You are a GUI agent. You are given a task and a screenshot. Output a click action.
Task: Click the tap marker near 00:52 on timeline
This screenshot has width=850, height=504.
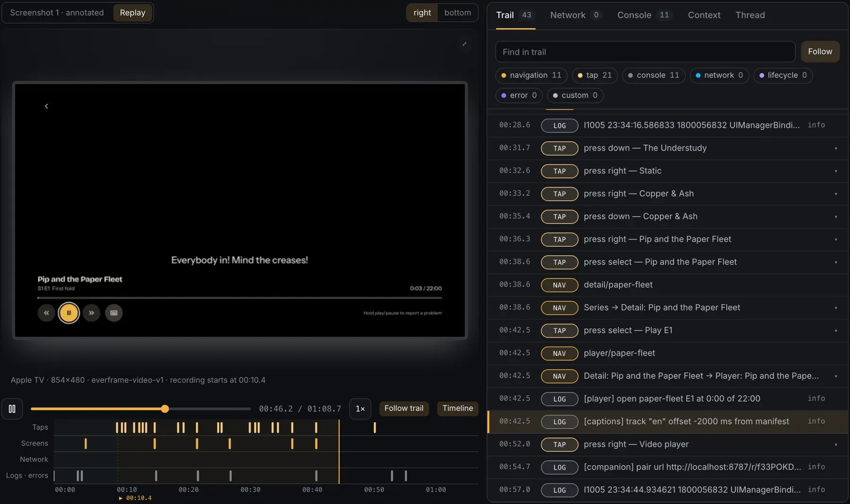point(375,428)
